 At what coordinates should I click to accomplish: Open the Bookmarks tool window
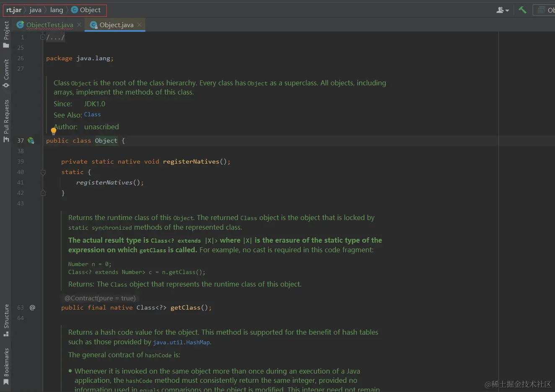coord(6,366)
